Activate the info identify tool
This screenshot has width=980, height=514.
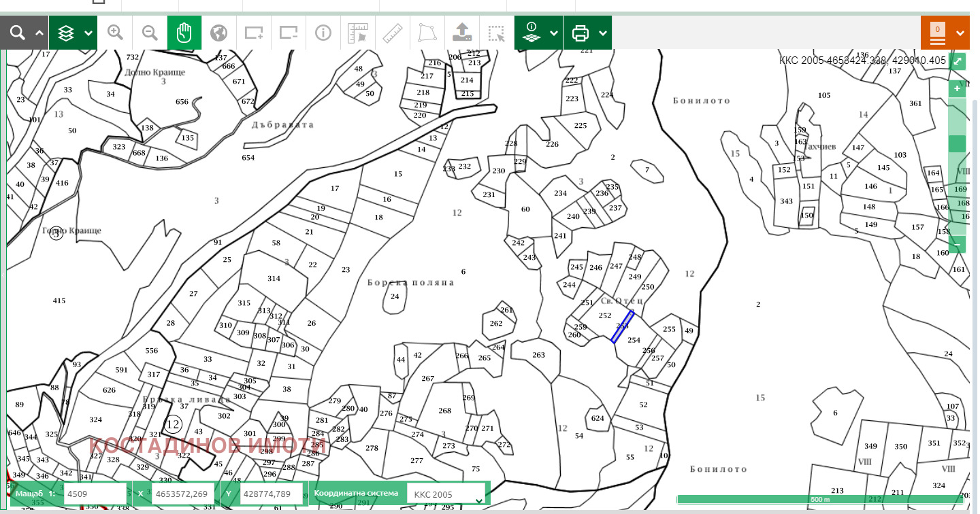click(323, 33)
